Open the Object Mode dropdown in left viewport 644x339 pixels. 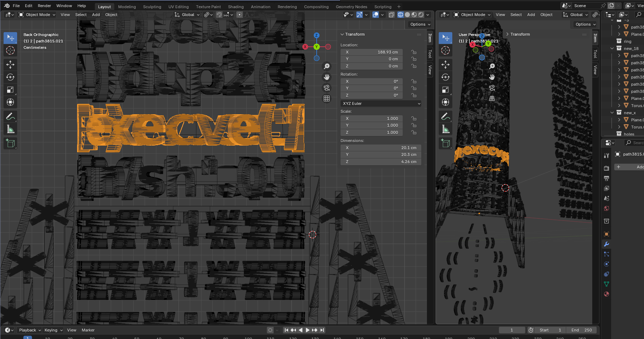(37, 15)
